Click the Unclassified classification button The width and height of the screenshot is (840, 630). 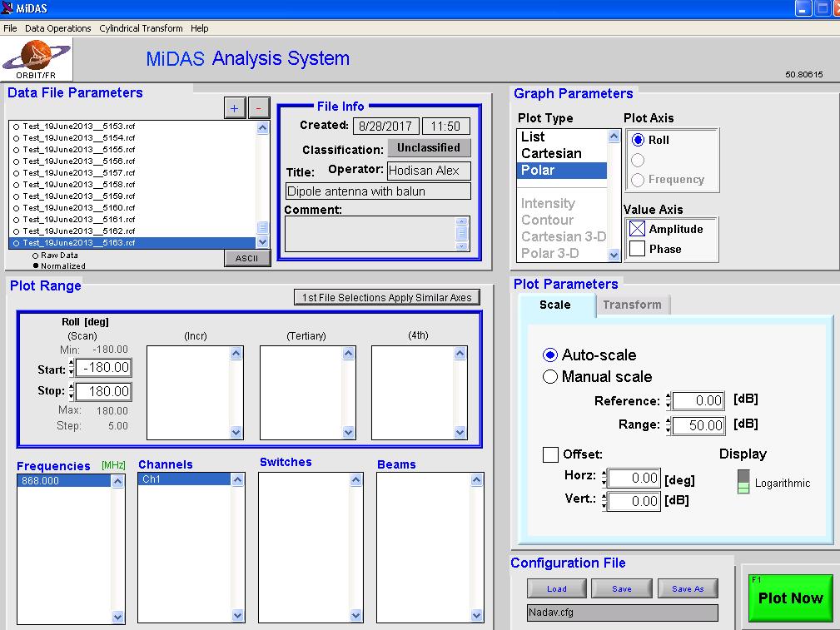(429, 148)
